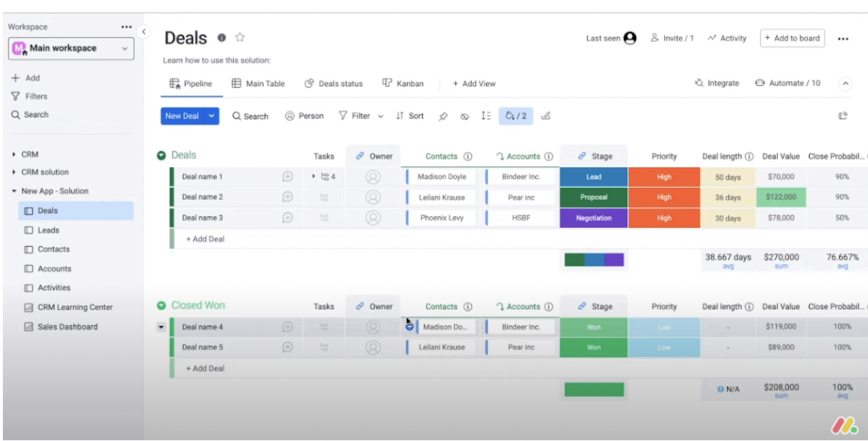Open the conversation icon for Deal name 1
Image resolution: width=868 pixels, height=441 pixels.
coord(287,177)
